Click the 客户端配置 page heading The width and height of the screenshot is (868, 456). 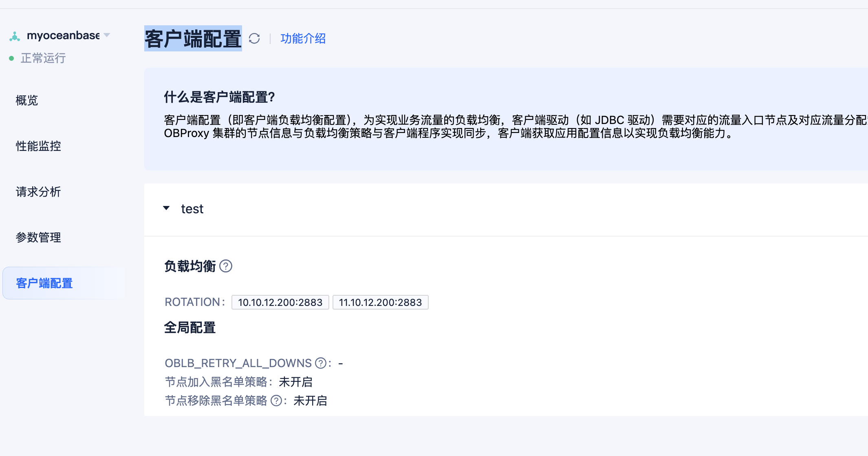coord(193,39)
